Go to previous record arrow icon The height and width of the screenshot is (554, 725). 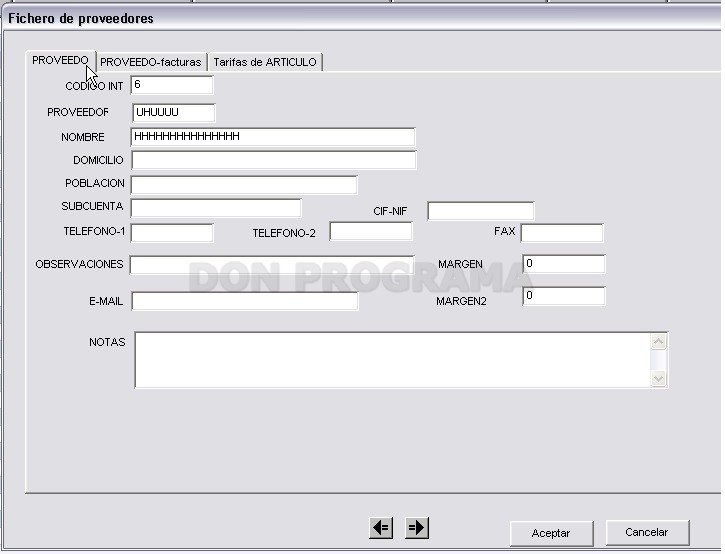[381, 528]
